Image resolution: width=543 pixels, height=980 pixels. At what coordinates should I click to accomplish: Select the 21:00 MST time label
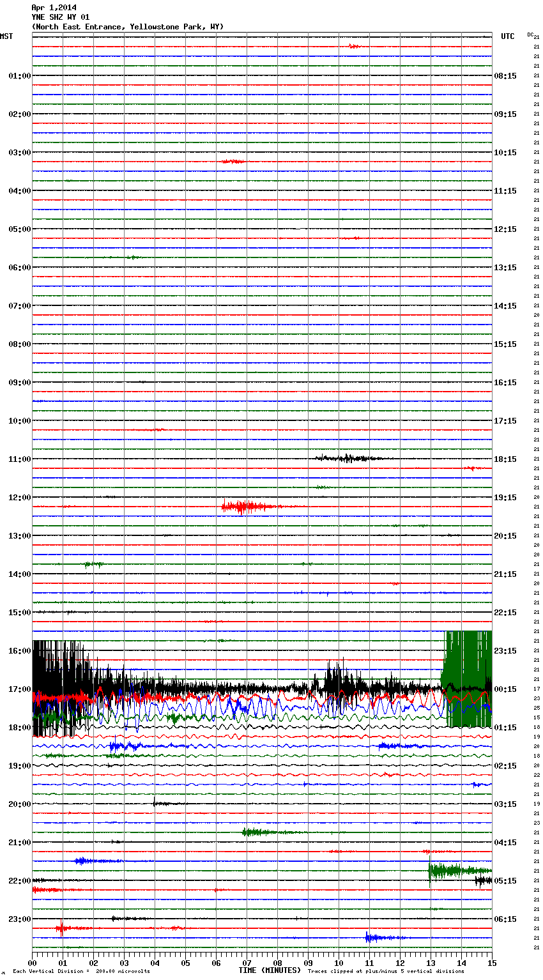coord(20,843)
